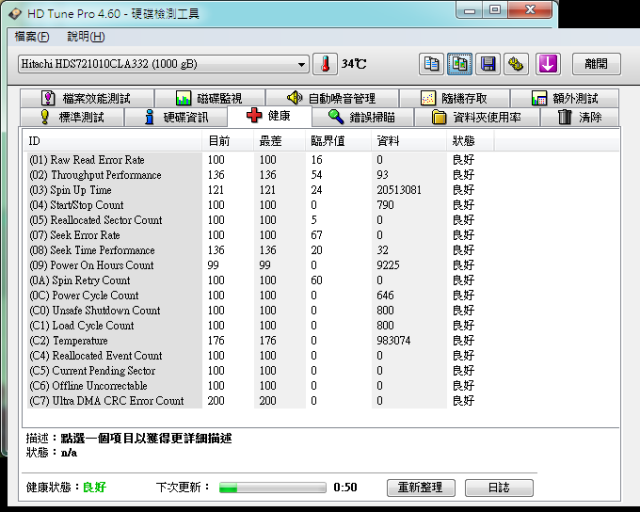
Task: Select the 健康 tab
Action: point(270,116)
